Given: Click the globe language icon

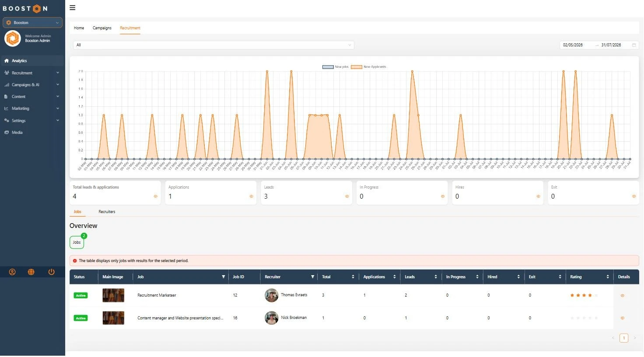Looking at the screenshot, I should pos(31,272).
